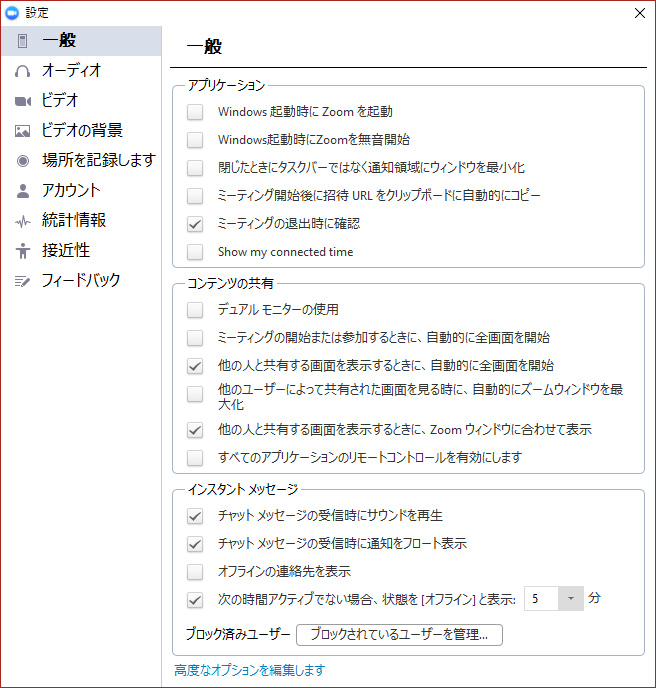The image size is (656, 688).
Task: Click the record icon beside 場所を記録します
Action: point(22,161)
